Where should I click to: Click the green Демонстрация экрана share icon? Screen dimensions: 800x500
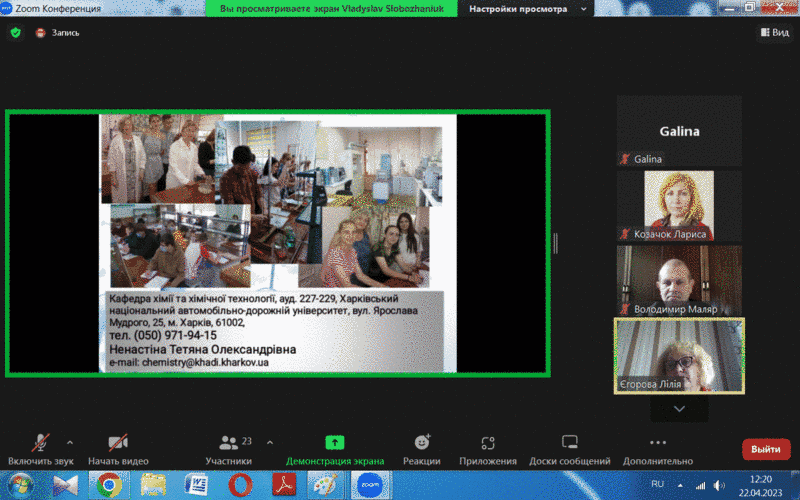(x=334, y=442)
